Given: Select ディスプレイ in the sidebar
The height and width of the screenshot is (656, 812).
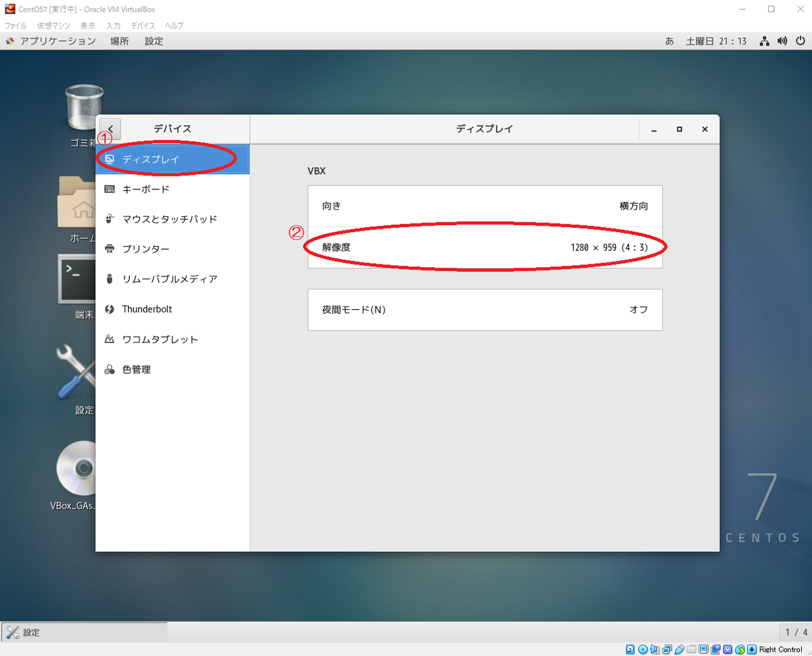Looking at the screenshot, I should coord(173,160).
